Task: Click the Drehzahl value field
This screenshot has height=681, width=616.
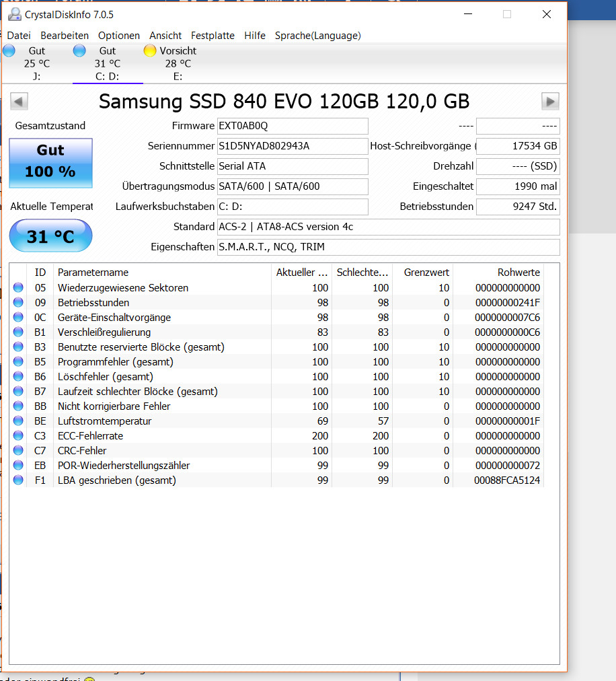Action: [x=518, y=166]
